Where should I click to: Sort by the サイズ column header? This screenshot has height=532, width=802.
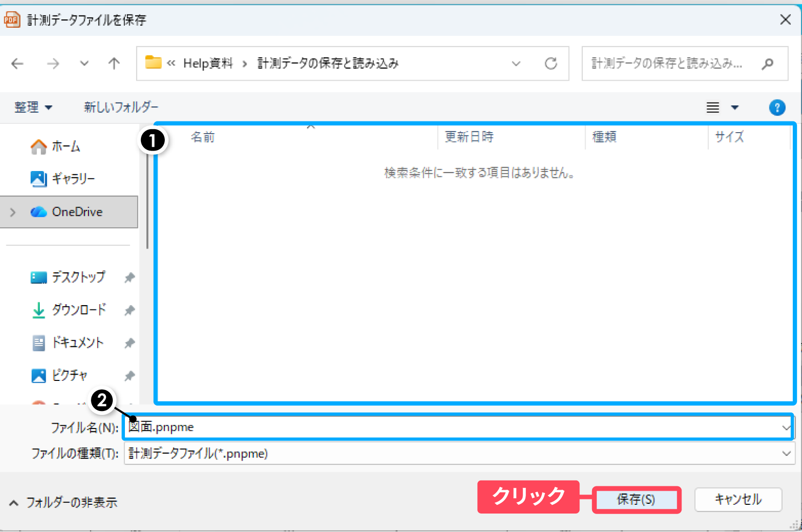coord(729,137)
